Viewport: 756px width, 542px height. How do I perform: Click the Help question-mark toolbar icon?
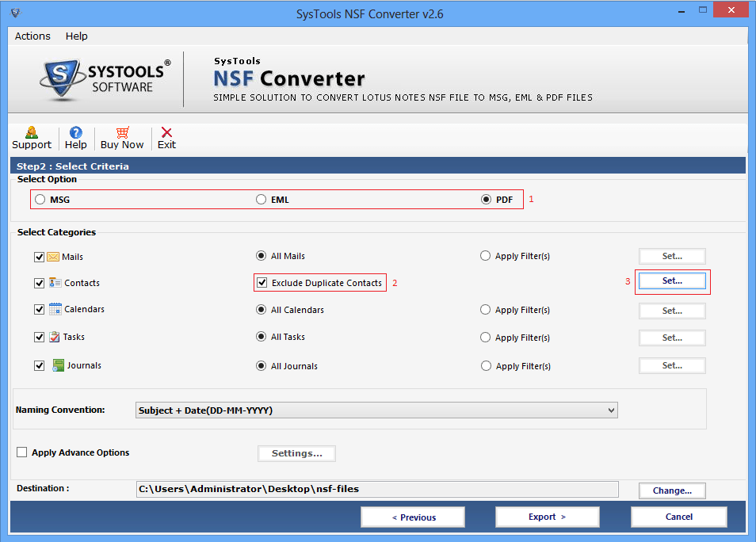76,132
